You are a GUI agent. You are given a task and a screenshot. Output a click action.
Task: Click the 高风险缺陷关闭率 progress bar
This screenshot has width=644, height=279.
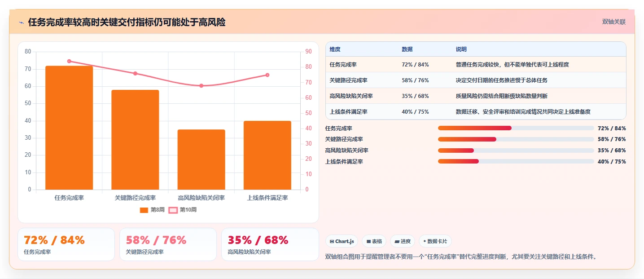click(x=516, y=150)
